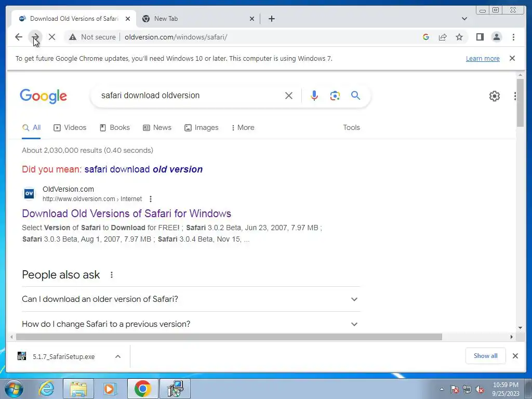Open Google quick settings gear

tap(495, 96)
